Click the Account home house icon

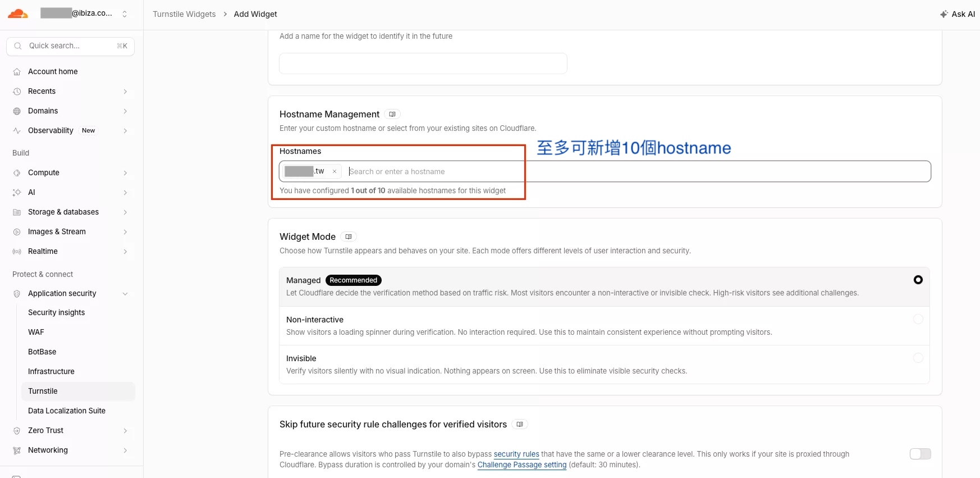[x=17, y=72]
